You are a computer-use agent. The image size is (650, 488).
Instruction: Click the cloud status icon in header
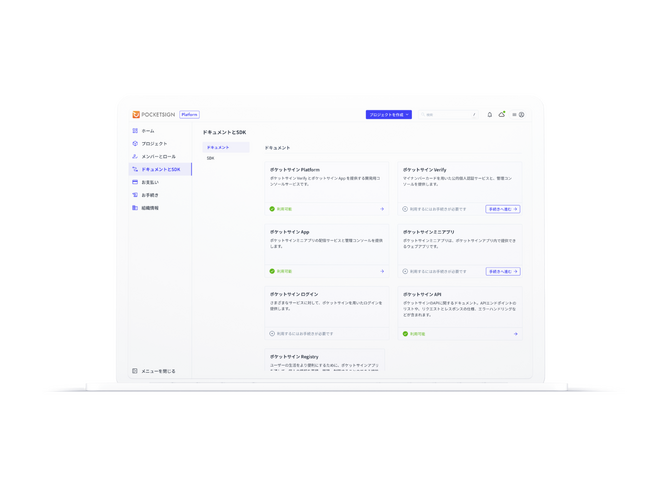(502, 115)
